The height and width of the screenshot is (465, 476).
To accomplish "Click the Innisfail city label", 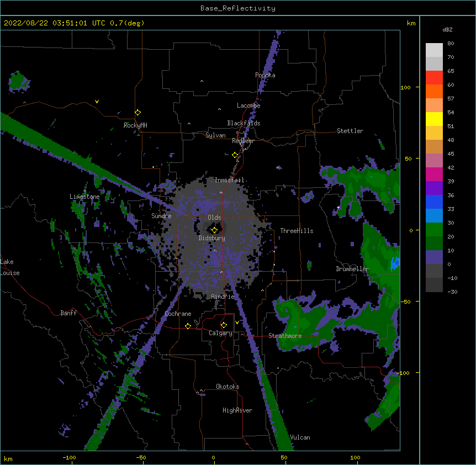I will coord(229,180).
